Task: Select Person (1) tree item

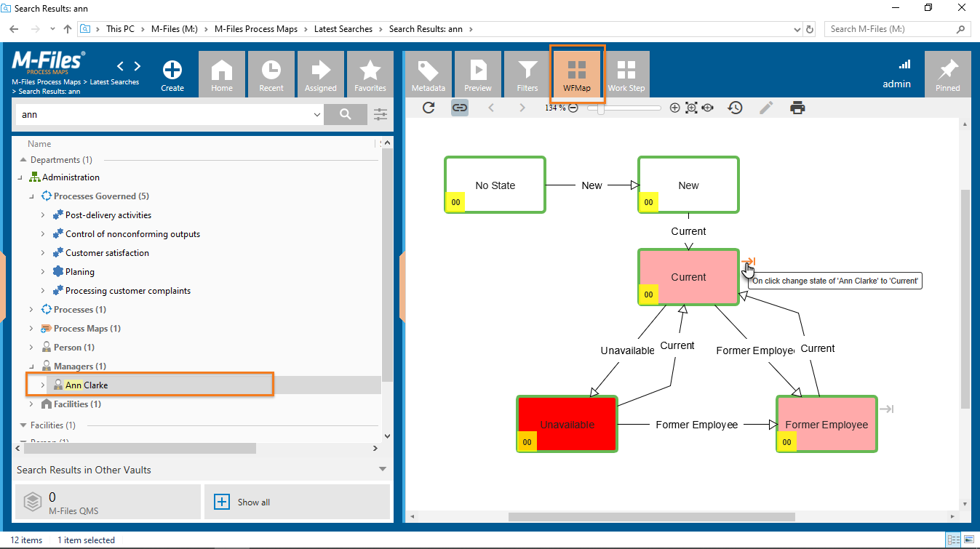Action: [x=74, y=348]
